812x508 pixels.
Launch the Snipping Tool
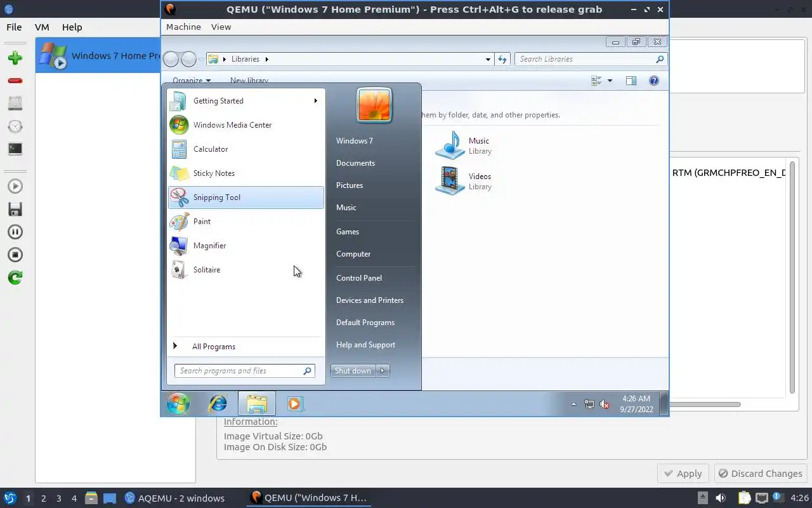tap(246, 197)
